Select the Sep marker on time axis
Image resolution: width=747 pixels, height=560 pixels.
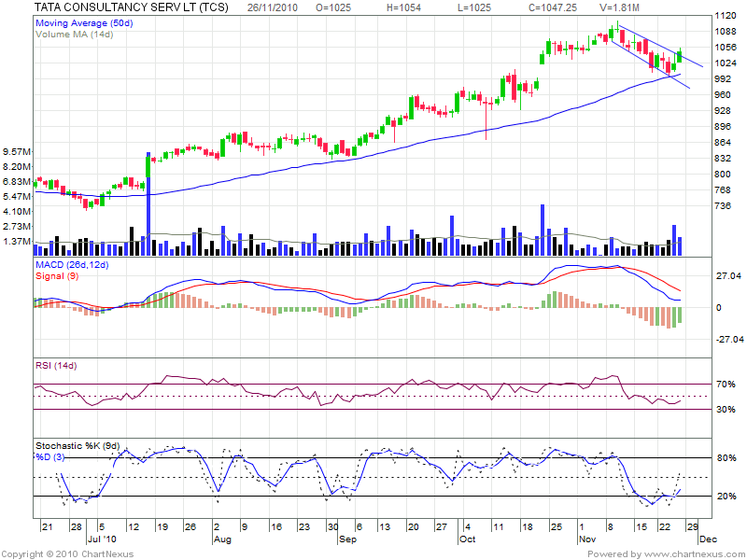tap(346, 539)
